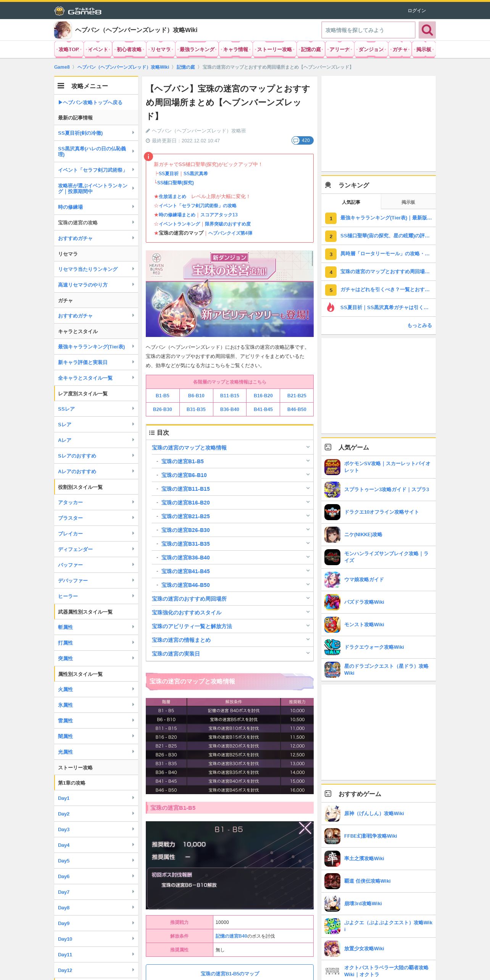Expand 宝珠のアビリティ一覧と解放方法 contents chevron
Screen dimensions: 490x980
tap(308, 626)
